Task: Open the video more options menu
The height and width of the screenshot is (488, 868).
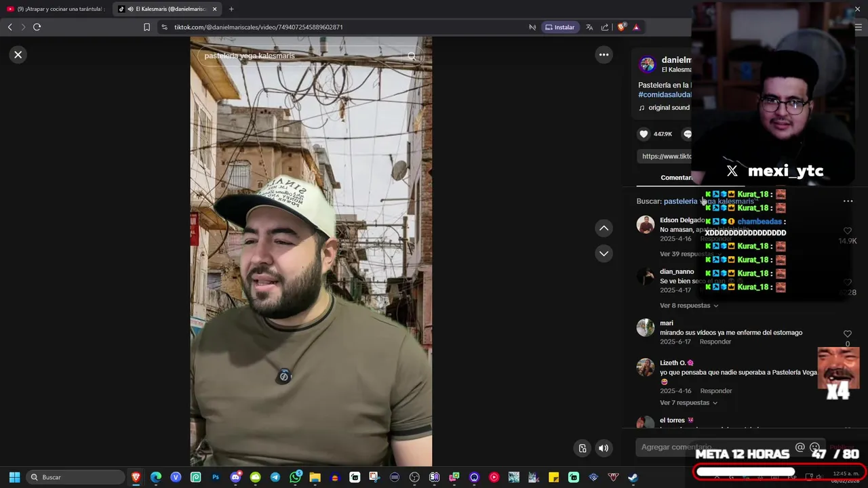Action: click(604, 55)
